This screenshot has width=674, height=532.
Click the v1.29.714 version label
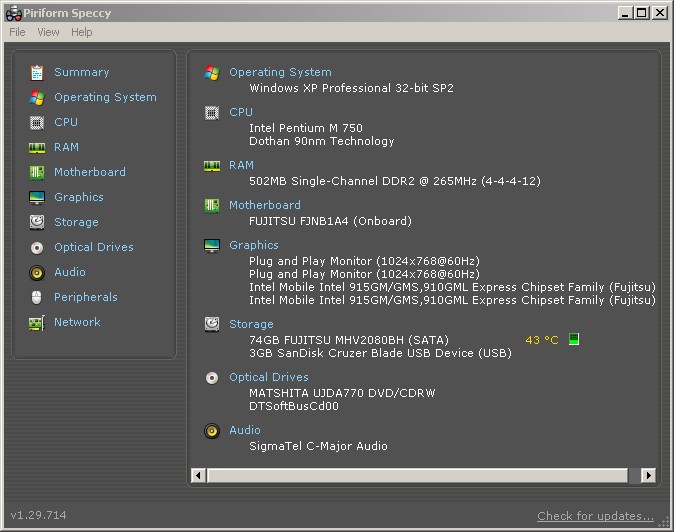(x=38, y=515)
